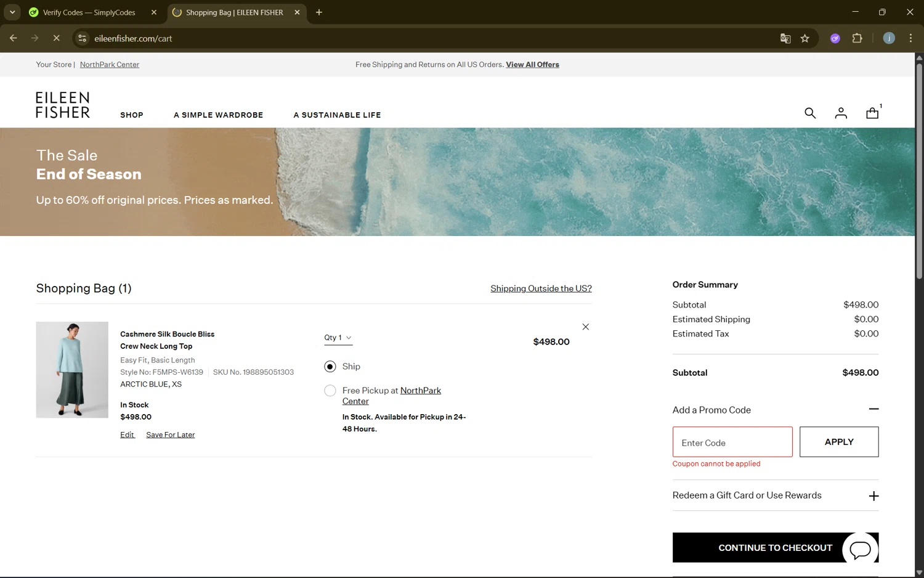The image size is (924, 578).
Task: Click the page vertical scrollbar
Action: (x=919, y=173)
